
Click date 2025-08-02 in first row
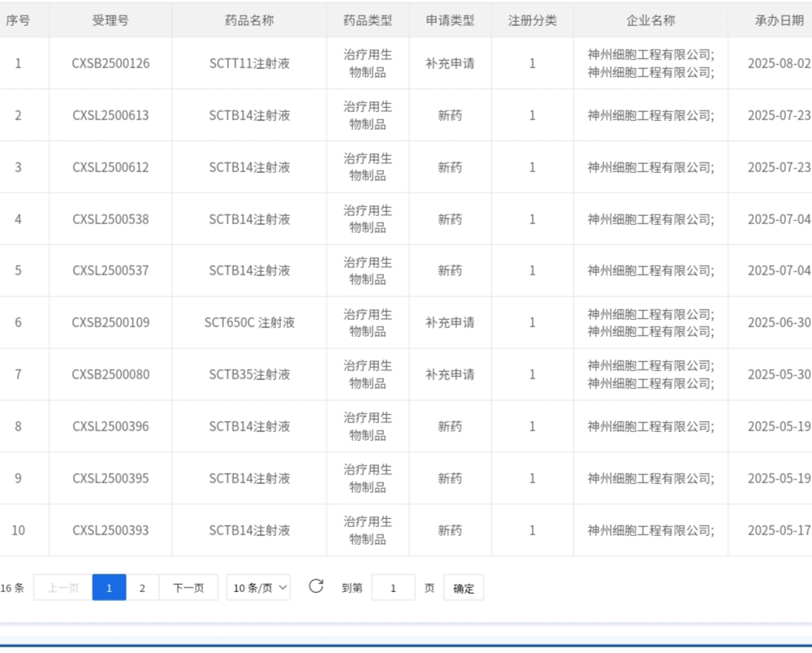(780, 63)
